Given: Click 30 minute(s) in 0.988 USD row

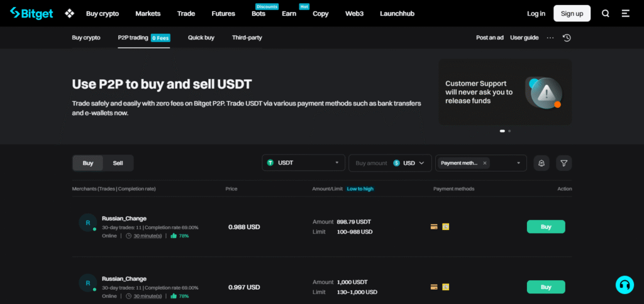Looking at the screenshot, I should 144,236.
